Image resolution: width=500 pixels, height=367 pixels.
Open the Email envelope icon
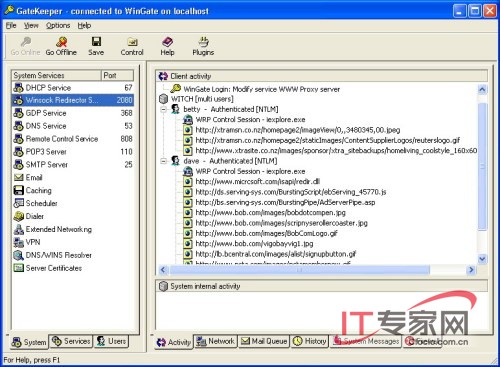point(18,177)
